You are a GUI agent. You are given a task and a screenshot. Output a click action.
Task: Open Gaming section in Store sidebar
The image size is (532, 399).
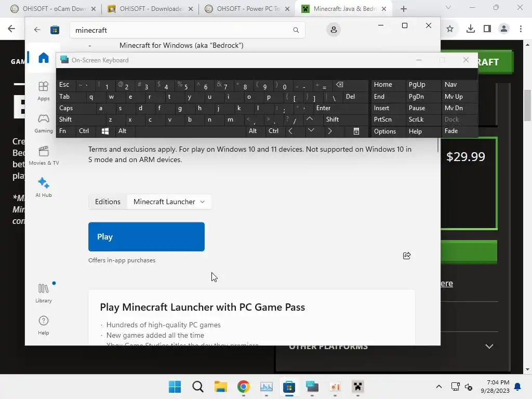pos(44,123)
